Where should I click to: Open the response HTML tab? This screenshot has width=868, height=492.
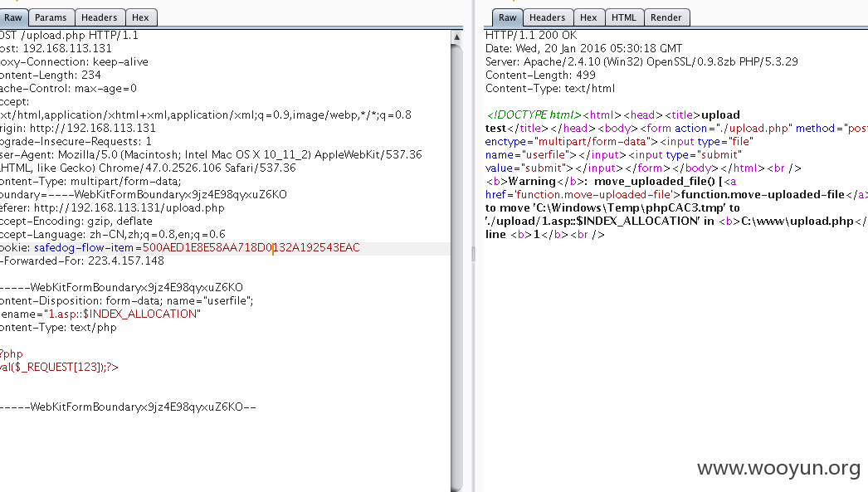coord(624,17)
